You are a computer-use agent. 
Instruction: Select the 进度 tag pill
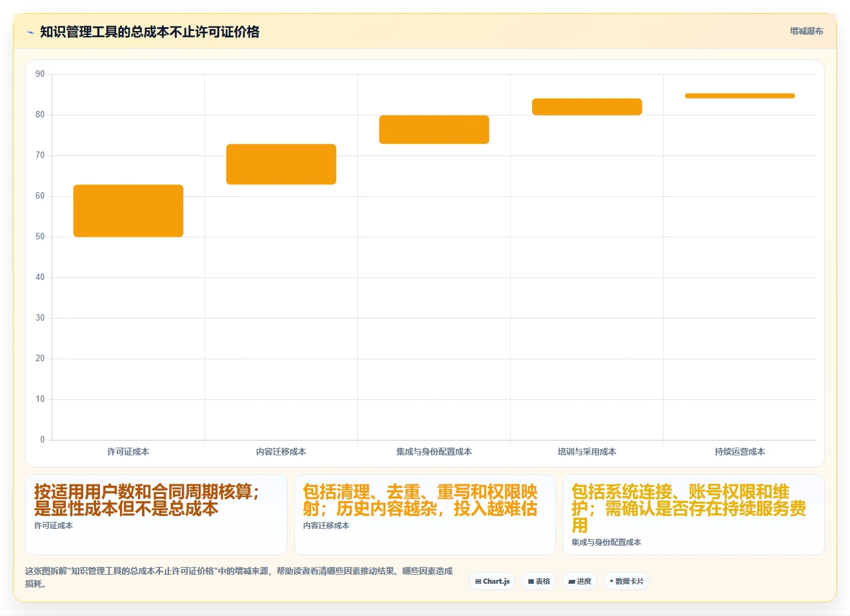[x=580, y=581]
